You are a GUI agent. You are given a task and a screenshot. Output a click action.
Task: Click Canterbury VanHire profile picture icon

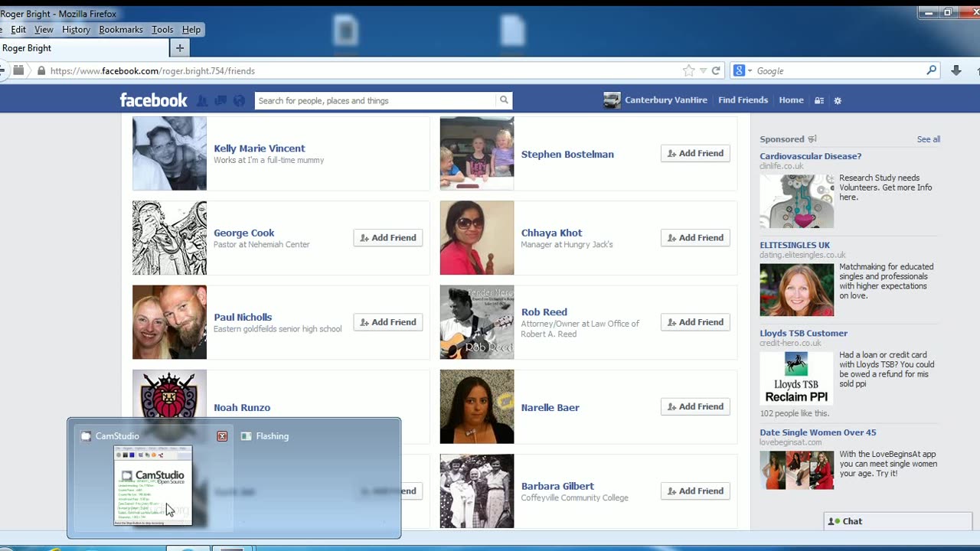(x=612, y=100)
